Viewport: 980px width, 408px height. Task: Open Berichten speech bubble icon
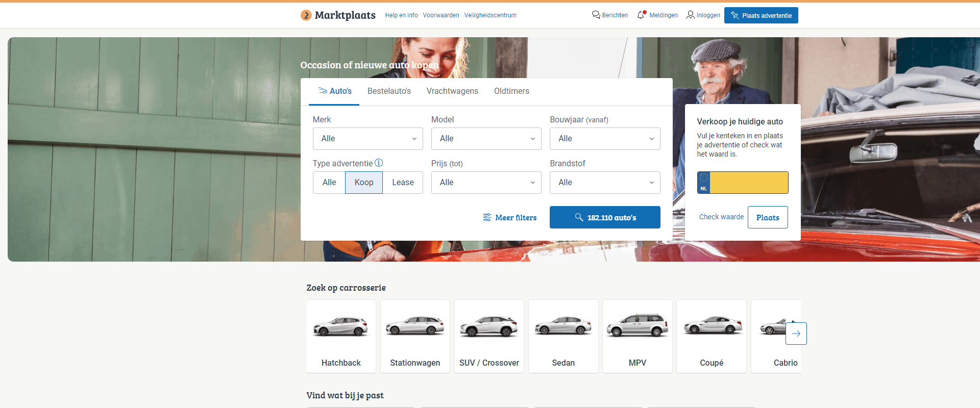click(x=596, y=15)
